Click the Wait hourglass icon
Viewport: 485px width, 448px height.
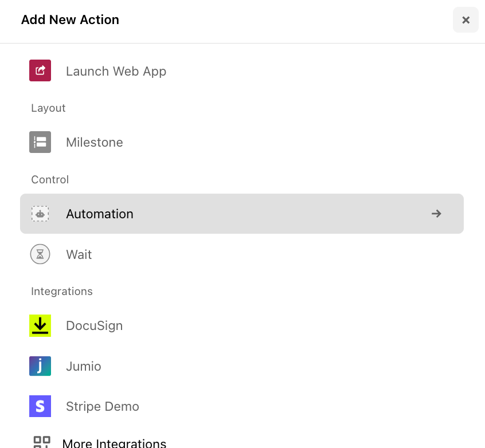coord(40,254)
